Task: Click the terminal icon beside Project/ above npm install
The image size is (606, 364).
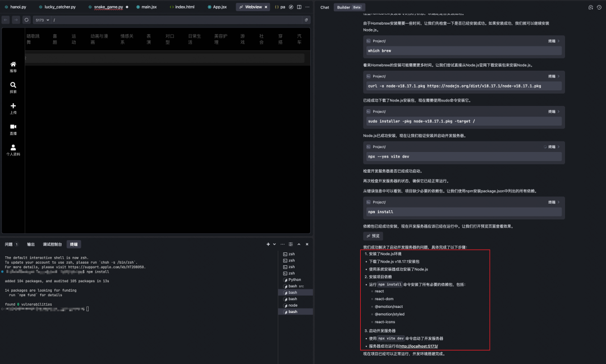Action: coord(368,202)
